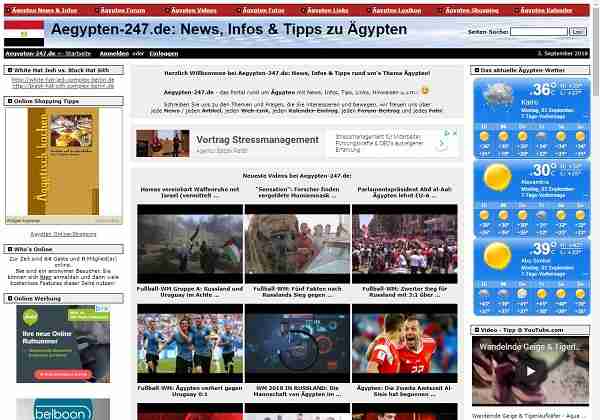This screenshot has width=600, height=420.
Task: Close the Stressmanagement ad with X icon
Action: [455, 133]
